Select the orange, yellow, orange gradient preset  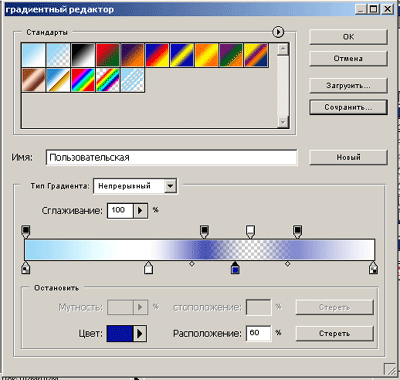pos(206,55)
